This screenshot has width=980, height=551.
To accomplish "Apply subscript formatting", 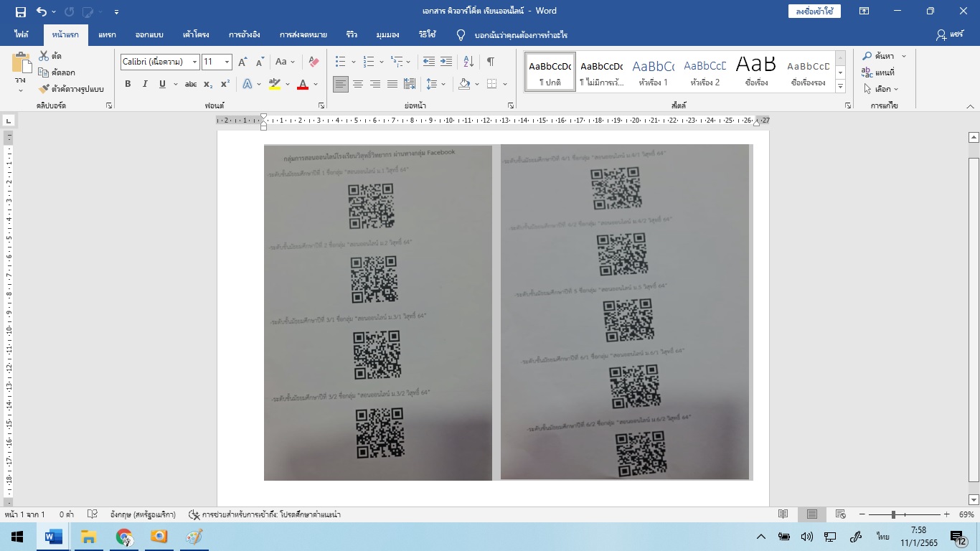I will pos(207,84).
